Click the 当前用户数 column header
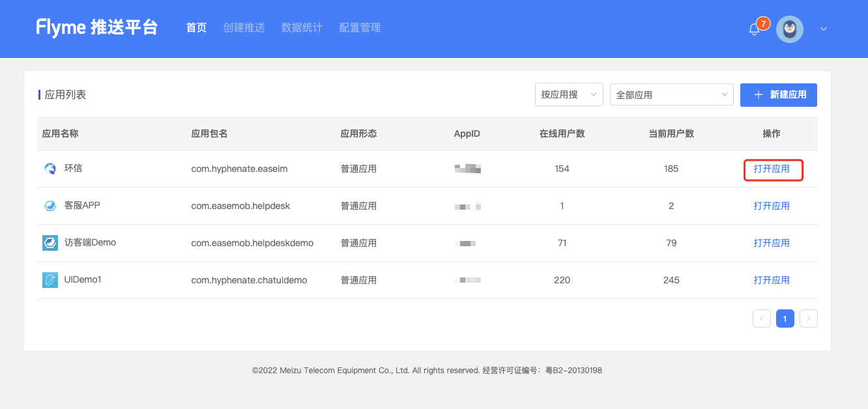Viewport: 868px width, 409px height. pos(671,134)
